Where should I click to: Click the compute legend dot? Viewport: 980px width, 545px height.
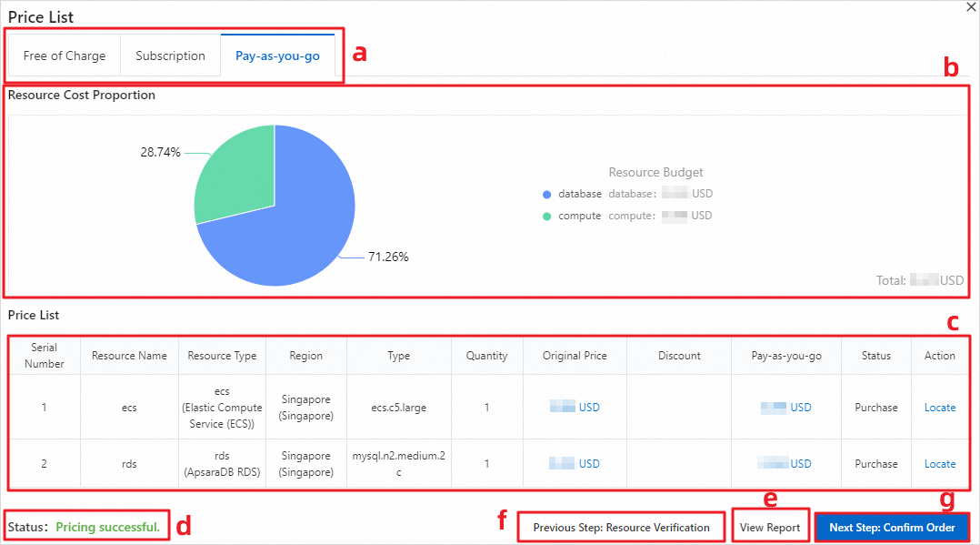547,217
